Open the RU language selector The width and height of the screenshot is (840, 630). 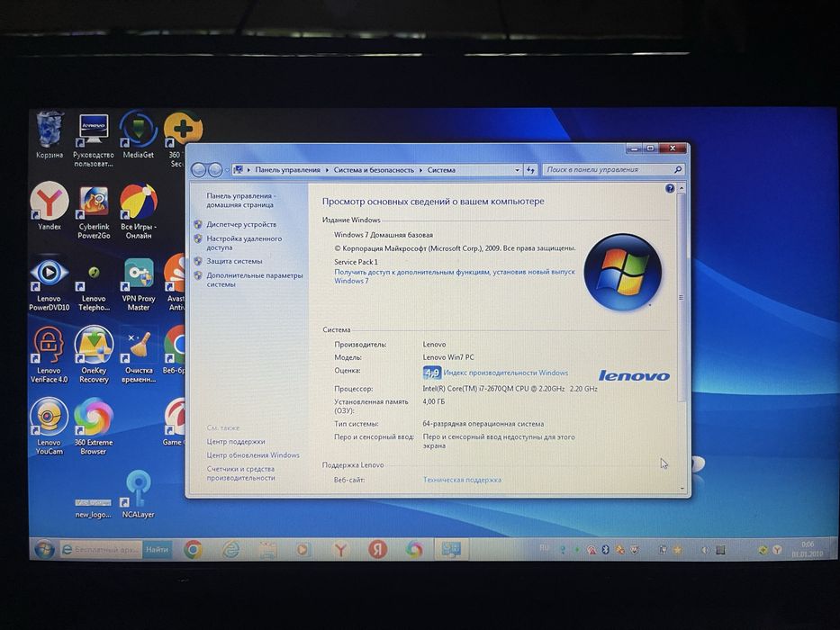pos(545,547)
